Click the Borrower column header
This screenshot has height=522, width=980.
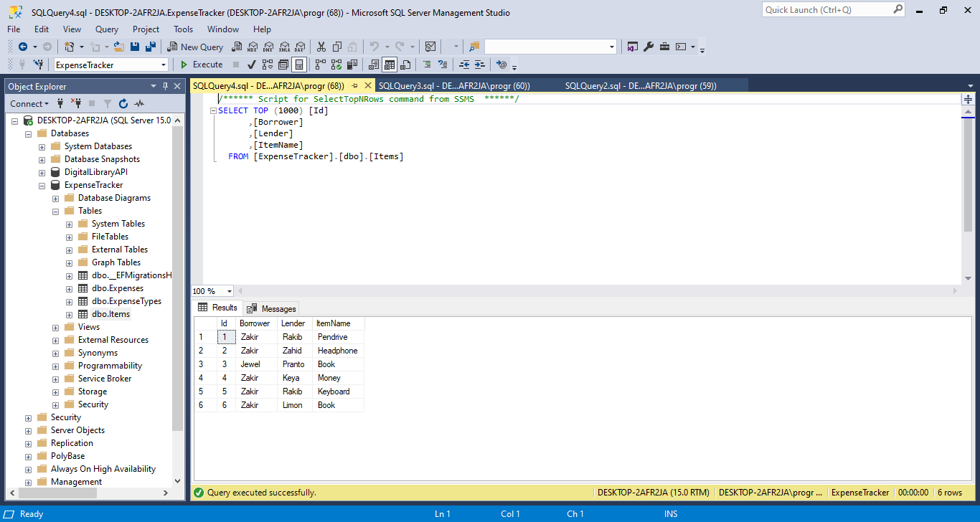256,323
